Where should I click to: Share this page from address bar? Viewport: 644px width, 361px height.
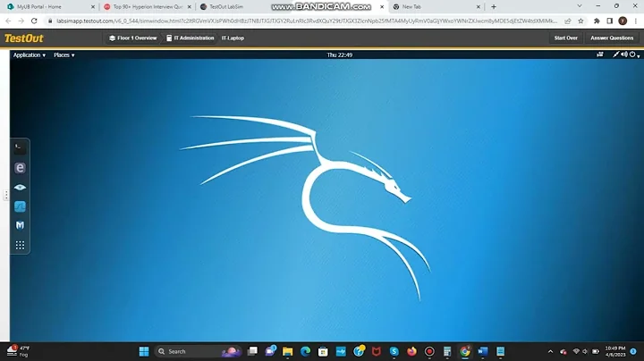[568, 21]
